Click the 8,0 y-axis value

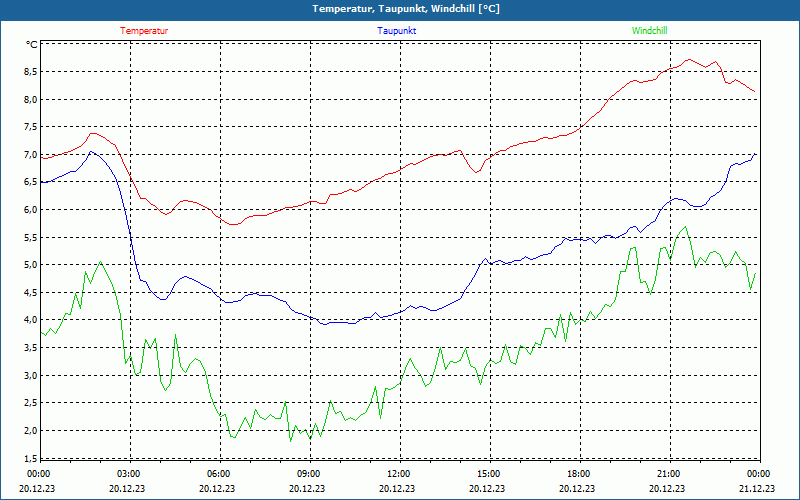coord(31,99)
